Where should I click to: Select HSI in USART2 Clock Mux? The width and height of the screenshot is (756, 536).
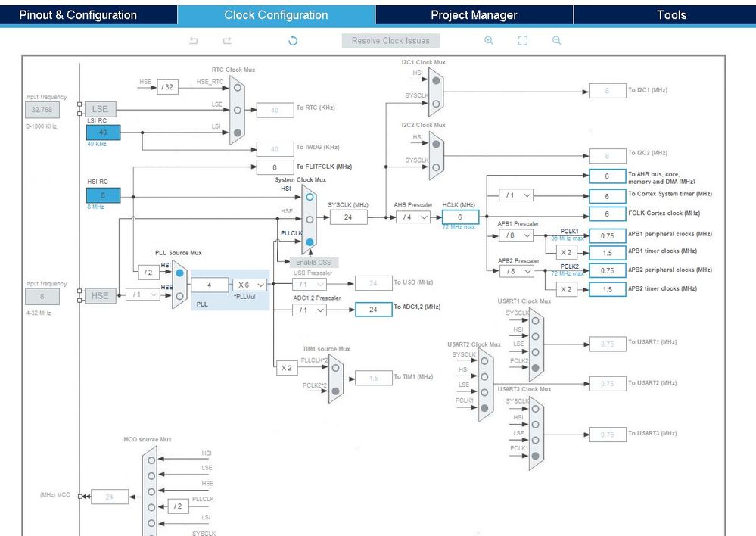(484, 377)
